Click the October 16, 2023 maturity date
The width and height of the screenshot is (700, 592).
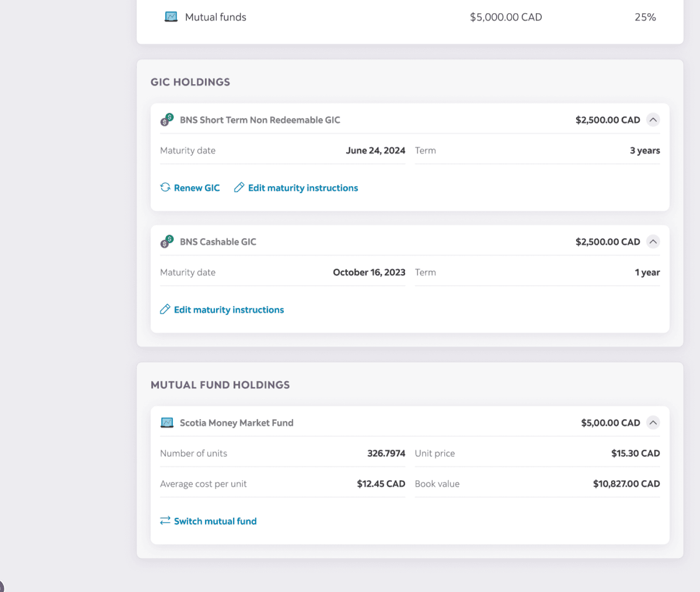pos(369,272)
